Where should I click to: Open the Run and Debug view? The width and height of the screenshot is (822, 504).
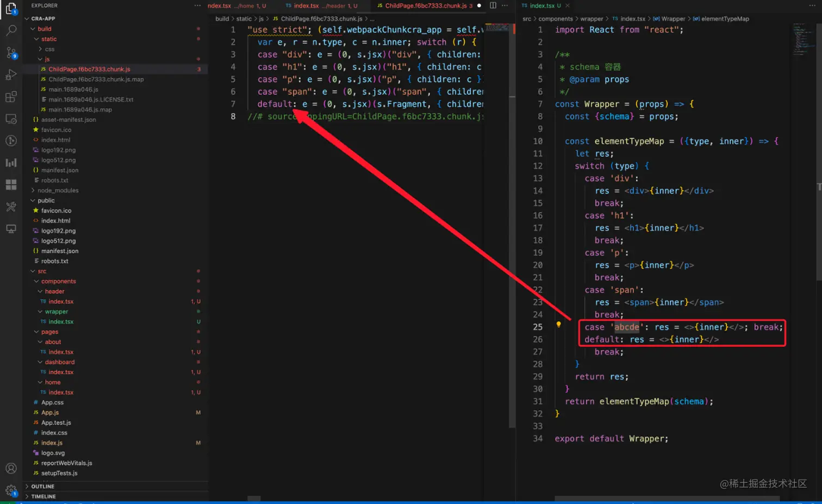click(x=11, y=74)
